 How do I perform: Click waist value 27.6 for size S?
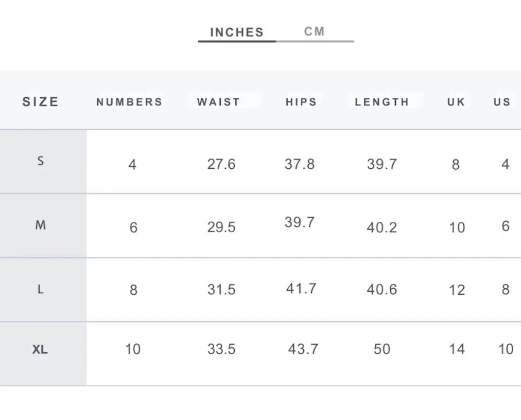221,164
